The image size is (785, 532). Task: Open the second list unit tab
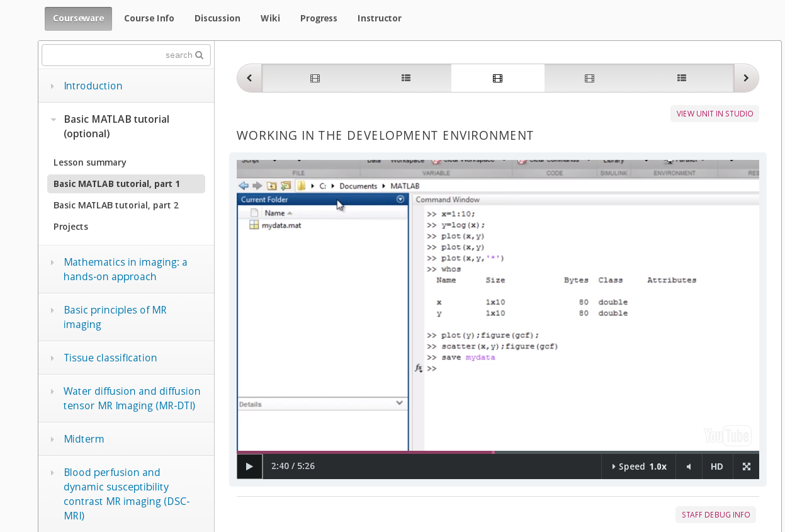(406, 78)
